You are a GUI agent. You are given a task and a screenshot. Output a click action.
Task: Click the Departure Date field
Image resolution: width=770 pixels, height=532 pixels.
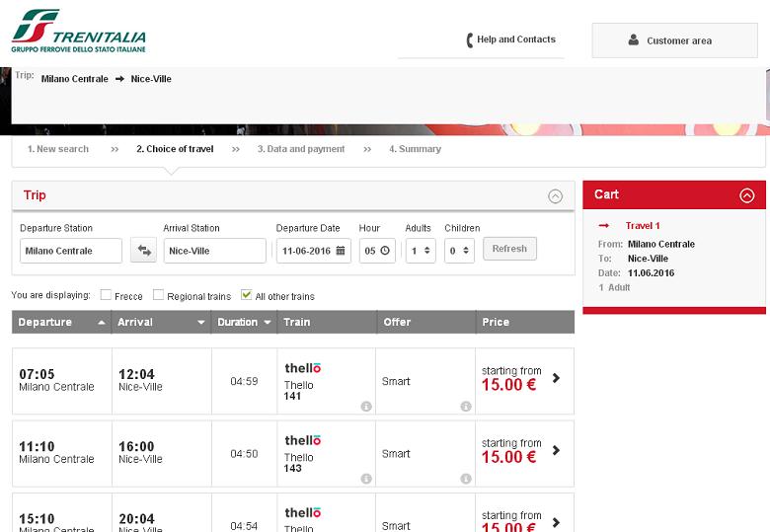point(313,251)
